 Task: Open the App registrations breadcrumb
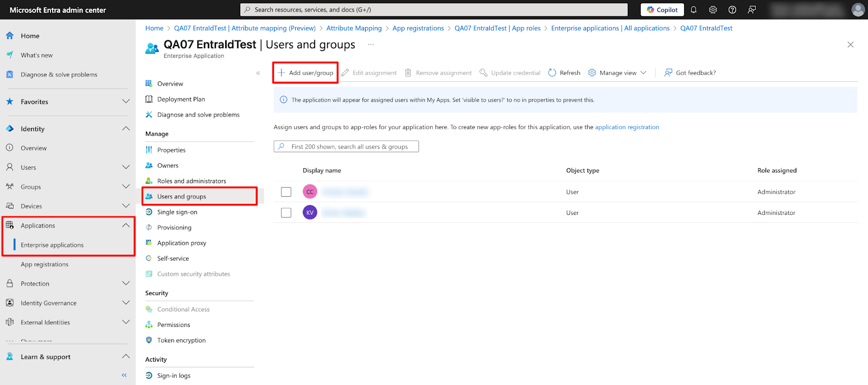click(x=418, y=28)
